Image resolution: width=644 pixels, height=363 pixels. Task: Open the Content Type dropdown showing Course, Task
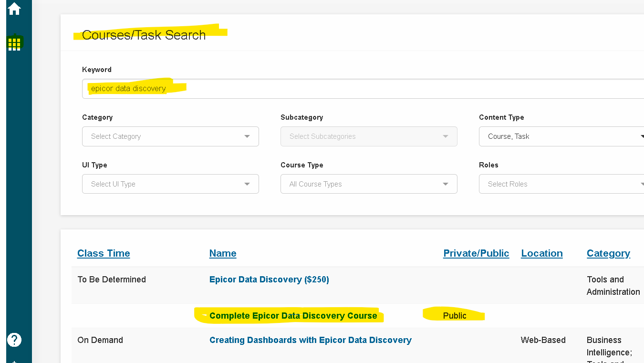(561, 136)
